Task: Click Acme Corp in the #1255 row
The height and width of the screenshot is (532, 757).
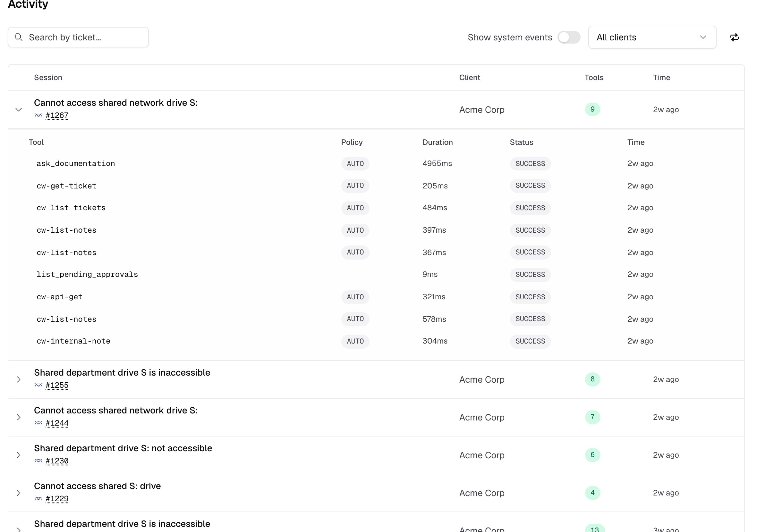Action: point(482,379)
